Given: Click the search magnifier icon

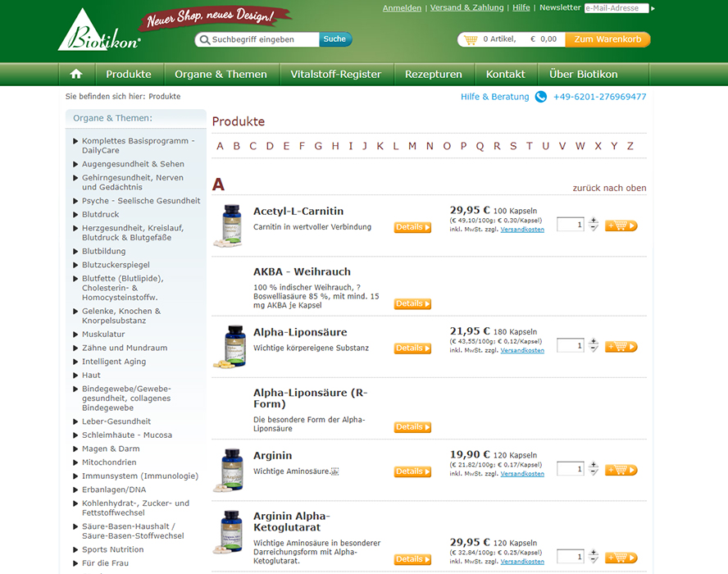Looking at the screenshot, I should click(x=204, y=39).
